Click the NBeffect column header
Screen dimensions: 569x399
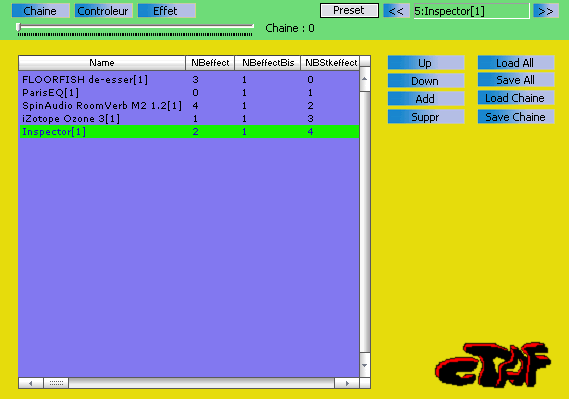point(210,63)
